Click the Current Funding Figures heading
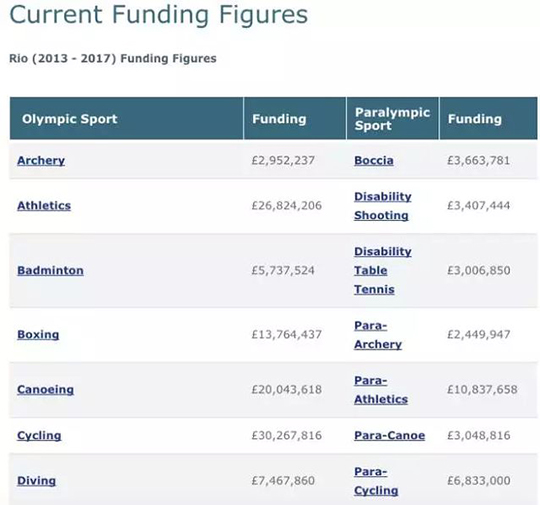540x505 pixels. point(158,15)
